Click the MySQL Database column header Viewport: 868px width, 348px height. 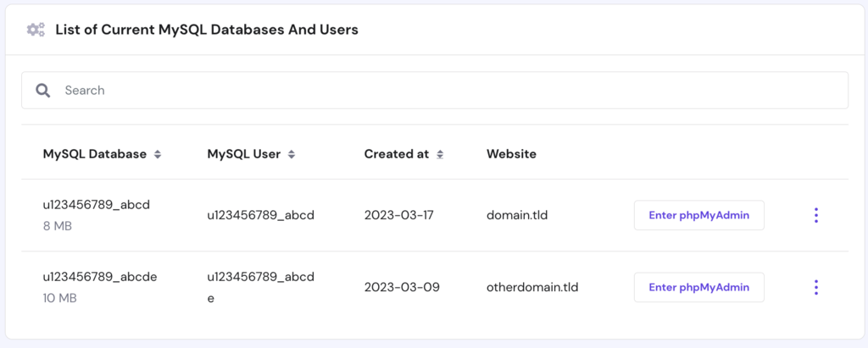[94, 154]
